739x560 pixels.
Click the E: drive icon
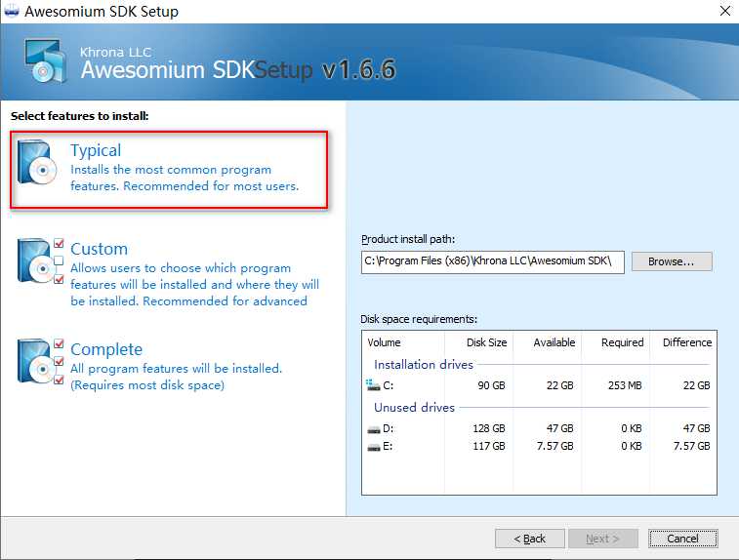(373, 447)
